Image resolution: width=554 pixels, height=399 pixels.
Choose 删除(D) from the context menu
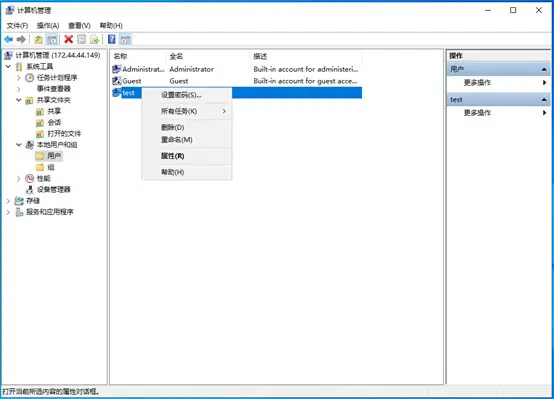click(187, 127)
